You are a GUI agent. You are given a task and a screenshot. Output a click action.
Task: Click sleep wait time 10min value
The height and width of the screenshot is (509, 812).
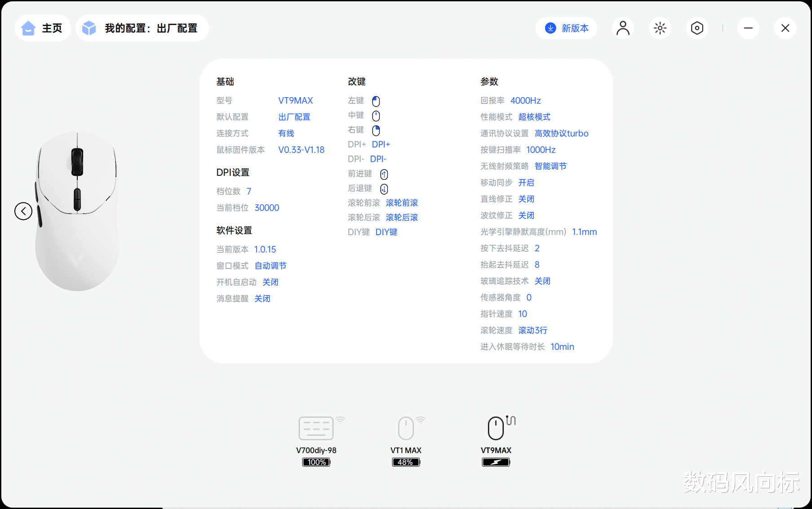tap(563, 347)
